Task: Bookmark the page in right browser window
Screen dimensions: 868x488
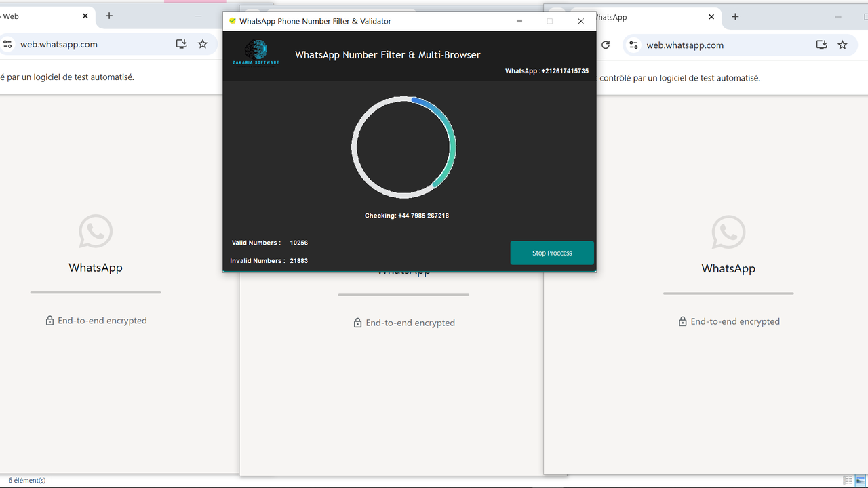Action: click(x=842, y=45)
